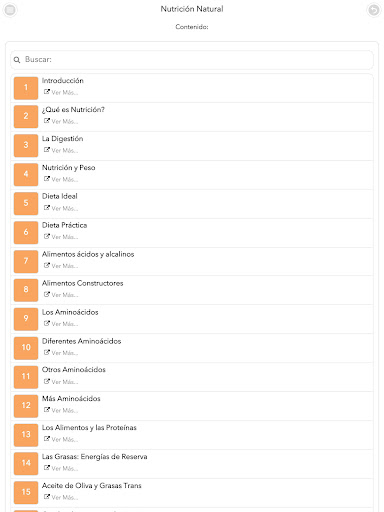Image resolution: width=384 pixels, height=512 pixels.
Task: Open the menu icon at top left
Action: coord(10,10)
